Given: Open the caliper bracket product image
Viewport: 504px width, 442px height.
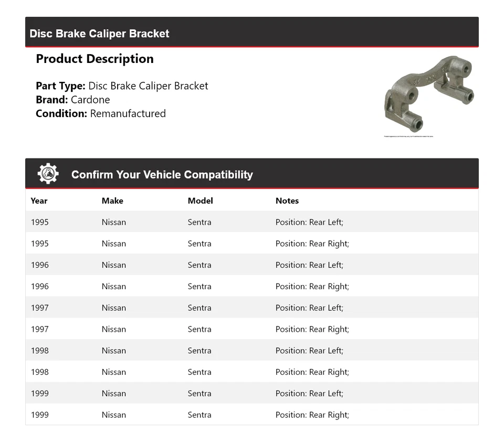Looking at the screenshot, I should (x=428, y=94).
